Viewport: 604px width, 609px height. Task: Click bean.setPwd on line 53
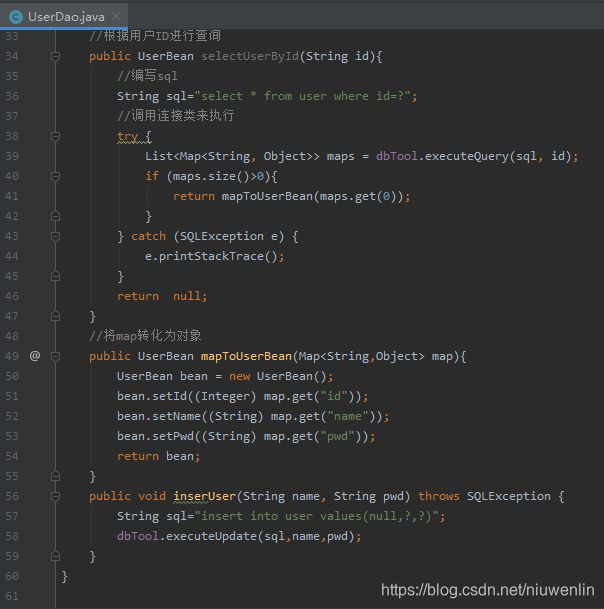(x=155, y=436)
